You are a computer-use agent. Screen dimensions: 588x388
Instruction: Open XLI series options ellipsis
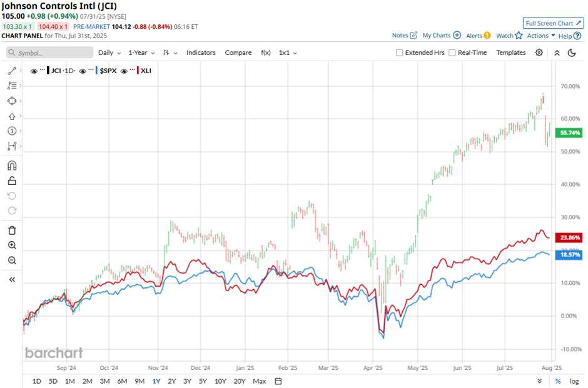[x=133, y=69]
